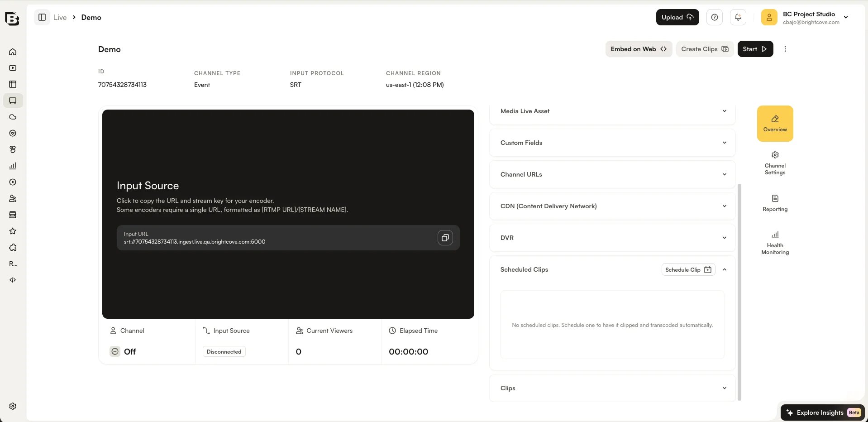Image resolution: width=868 pixels, height=422 pixels.
Task: Click the Upload button
Action: (677, 17)
